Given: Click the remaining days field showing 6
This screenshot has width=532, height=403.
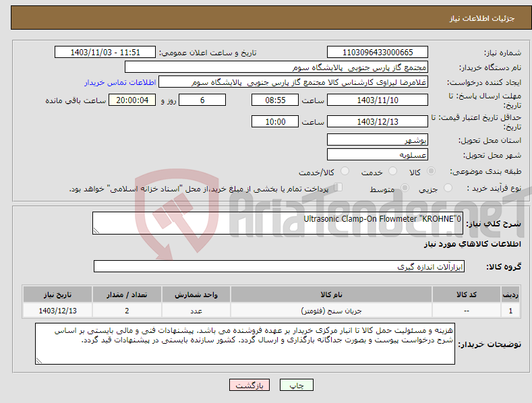Looking at the screenshot, I should pyautogui.click(x=202, y=100).
